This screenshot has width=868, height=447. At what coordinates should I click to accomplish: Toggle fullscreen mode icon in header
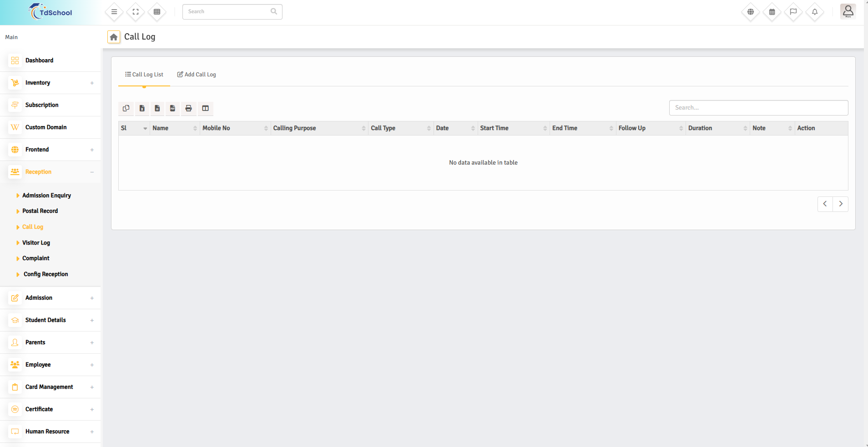click(136, 12)
